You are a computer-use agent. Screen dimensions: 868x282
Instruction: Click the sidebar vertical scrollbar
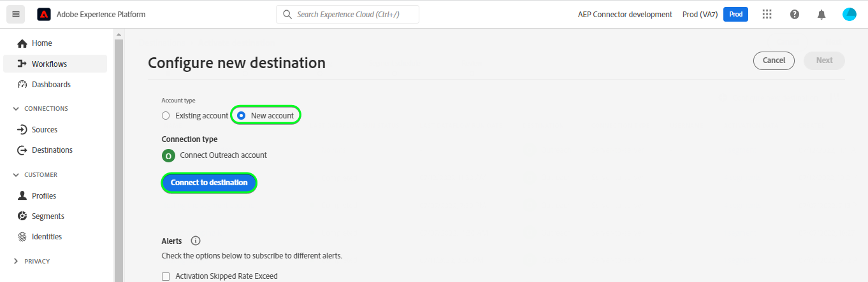coord(118,159)
